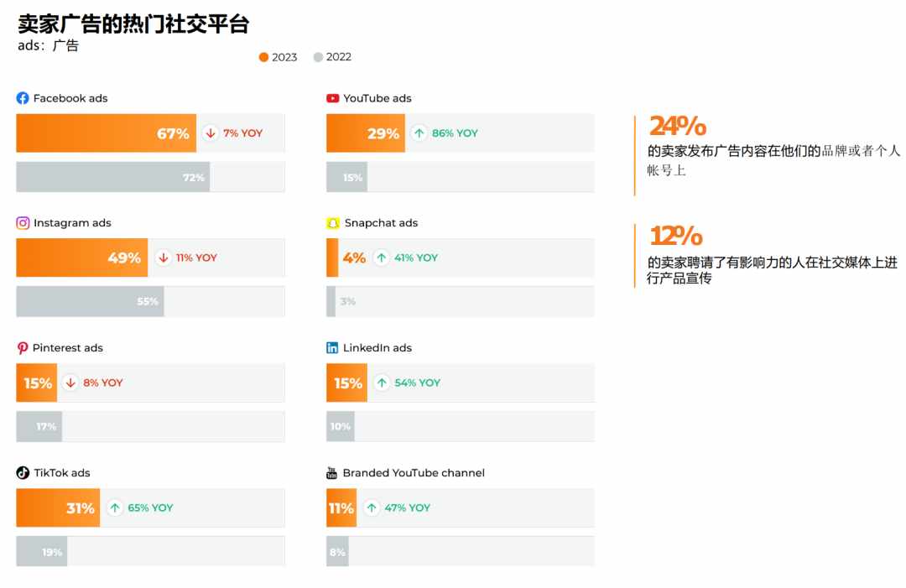Screen dimensions: 906x588
Task: Click the down arrow beside 7% YOY
Action: click(x=211, y=133)
